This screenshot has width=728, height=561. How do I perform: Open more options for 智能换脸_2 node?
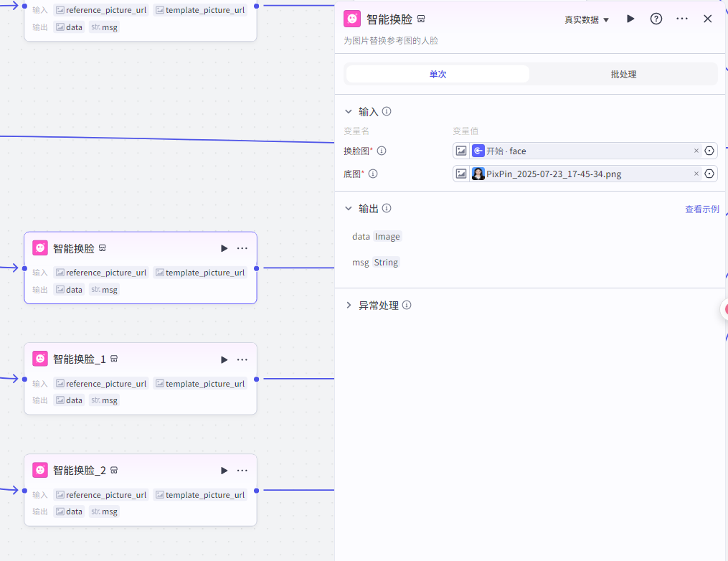242,471
